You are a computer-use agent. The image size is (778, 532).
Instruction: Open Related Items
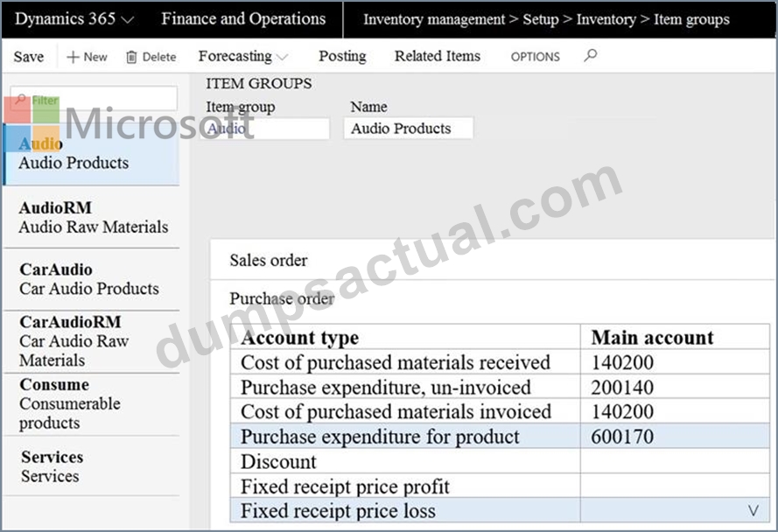point(437,56)
